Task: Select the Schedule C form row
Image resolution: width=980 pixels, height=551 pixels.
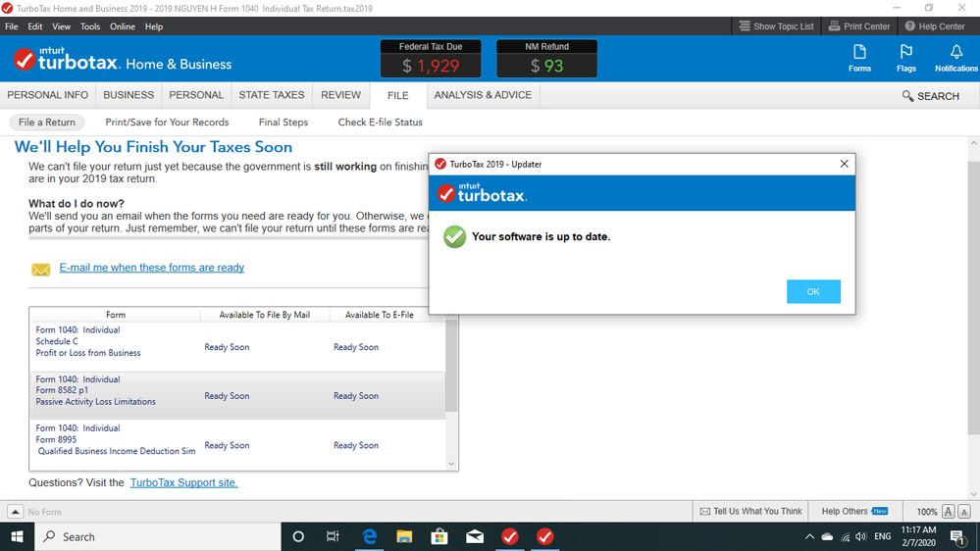Action: pos(237,347)
